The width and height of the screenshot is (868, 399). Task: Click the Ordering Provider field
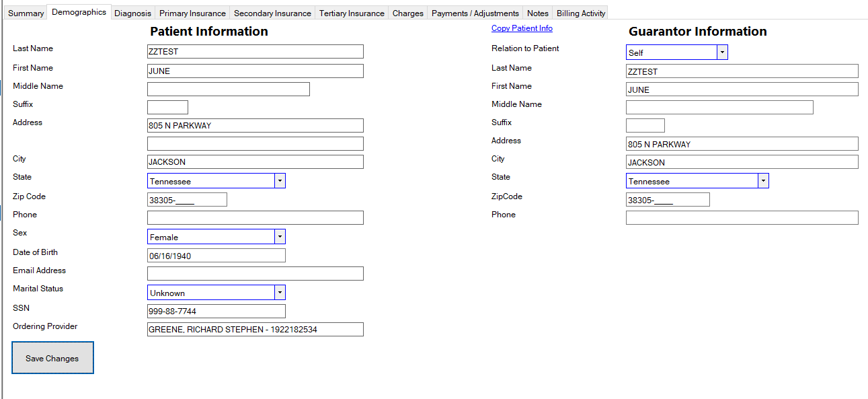255,330
